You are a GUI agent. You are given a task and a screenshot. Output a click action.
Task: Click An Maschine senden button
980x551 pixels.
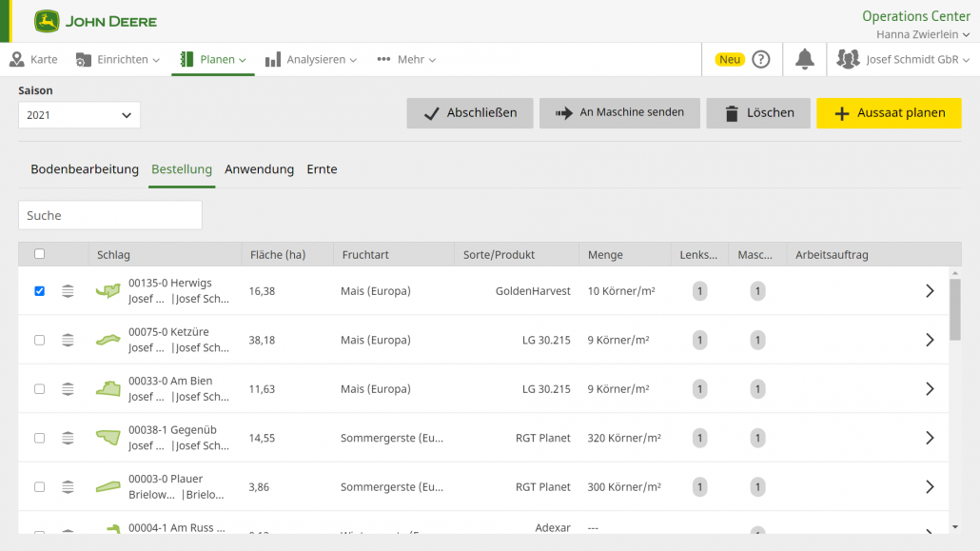[x=619, y=113]
